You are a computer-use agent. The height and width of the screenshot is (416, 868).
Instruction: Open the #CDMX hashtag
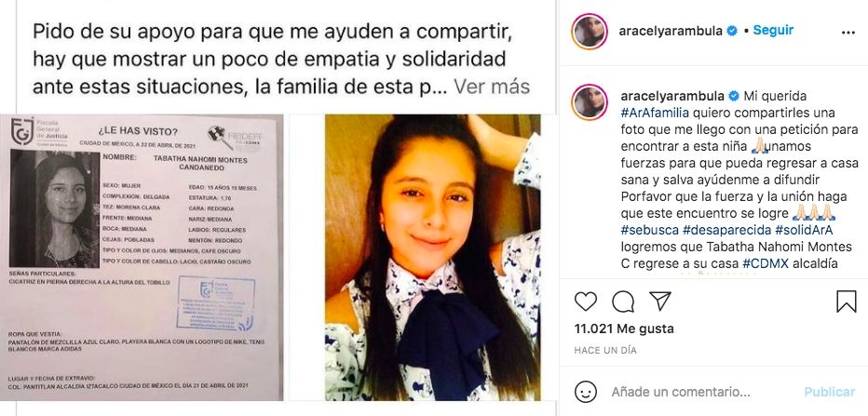tap(766, 264)
